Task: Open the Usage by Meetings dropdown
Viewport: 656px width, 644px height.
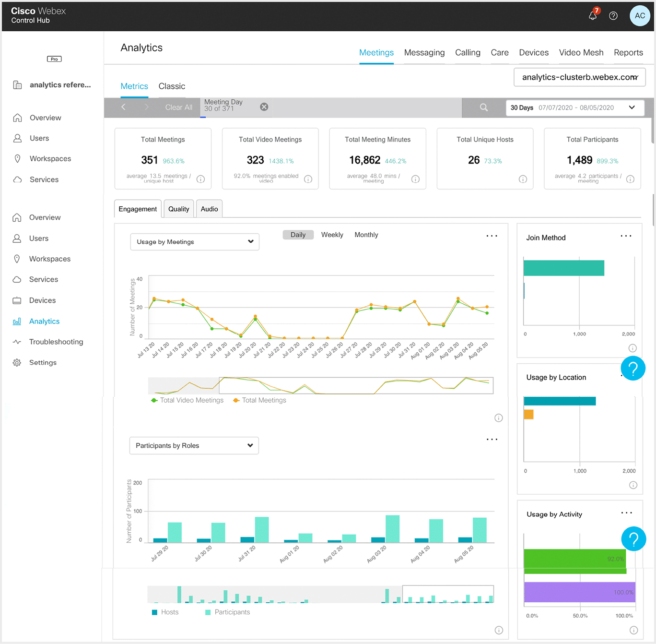Action: [194, 241]
